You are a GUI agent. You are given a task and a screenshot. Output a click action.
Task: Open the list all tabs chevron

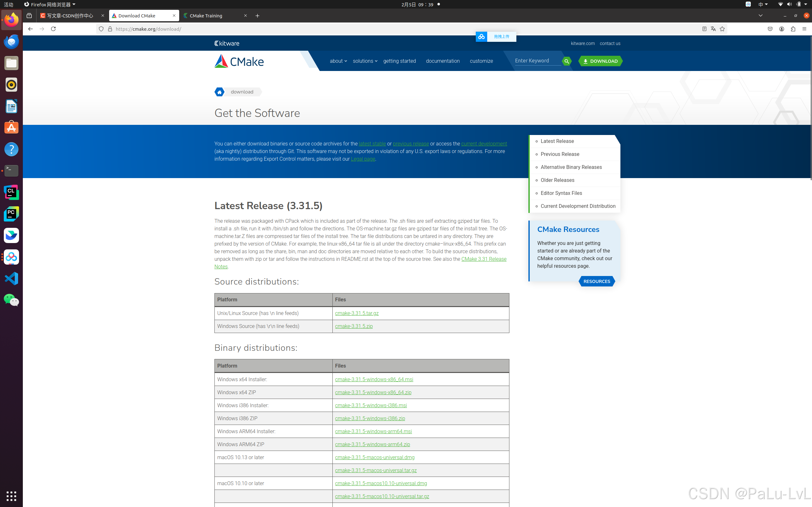tap(760, 16)
